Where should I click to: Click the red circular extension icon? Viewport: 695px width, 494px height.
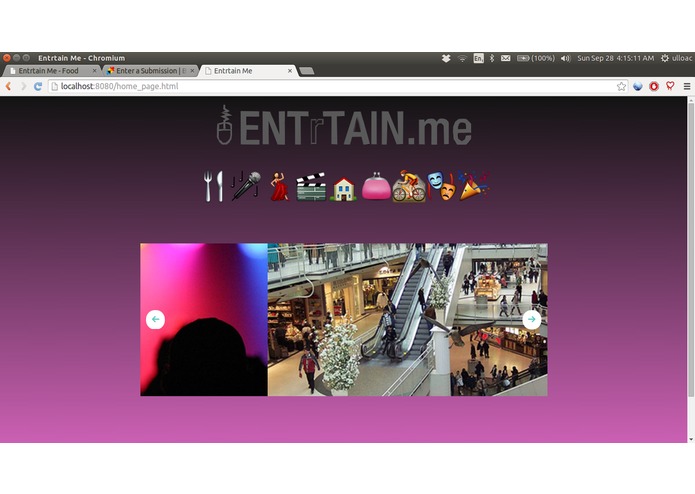pos(654,86)
